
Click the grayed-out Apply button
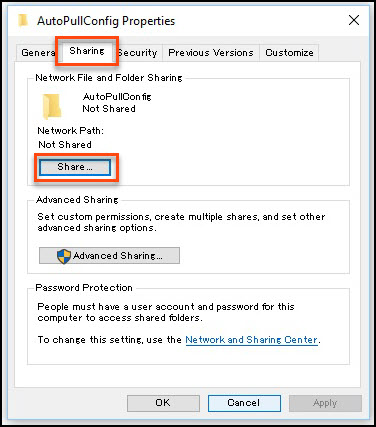[x=325, y=403]
